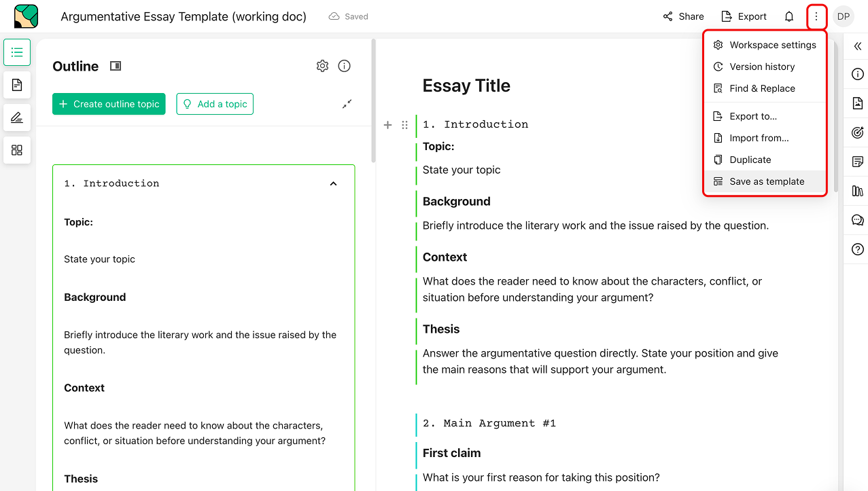Click plus add block icon beside 1. Introduction
This screenshot has width=868, height=491.
pyautogui.click(x=388, y=125)
